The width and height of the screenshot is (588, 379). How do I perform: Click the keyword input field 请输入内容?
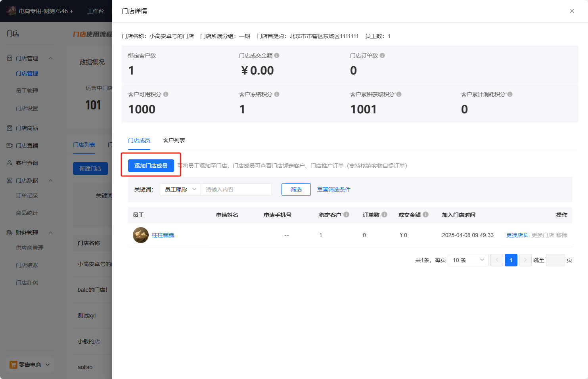(236, 189)
